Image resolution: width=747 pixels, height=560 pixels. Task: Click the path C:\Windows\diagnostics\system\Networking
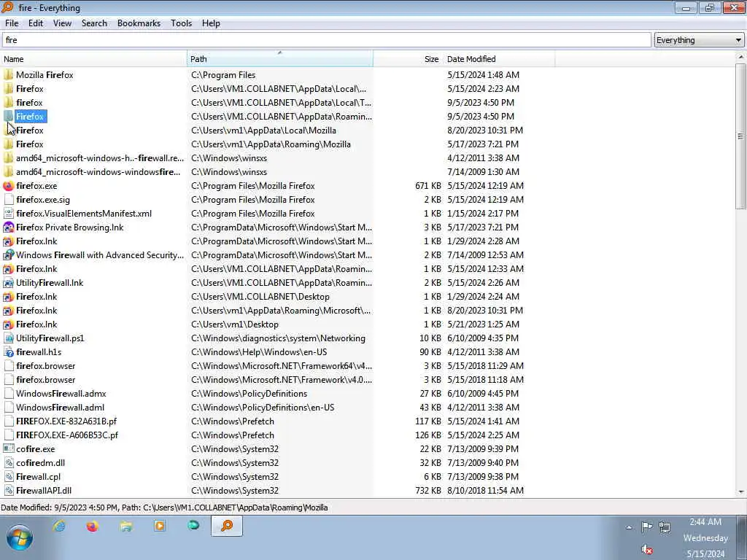278,338
